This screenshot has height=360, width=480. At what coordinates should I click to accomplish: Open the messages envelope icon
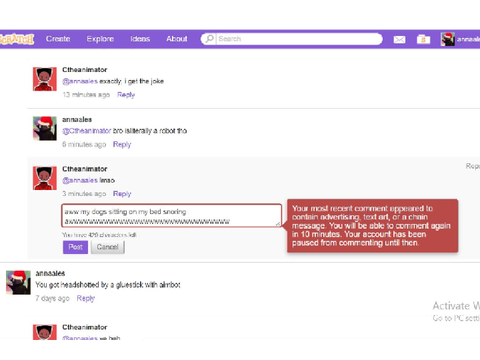coord(399,40)
